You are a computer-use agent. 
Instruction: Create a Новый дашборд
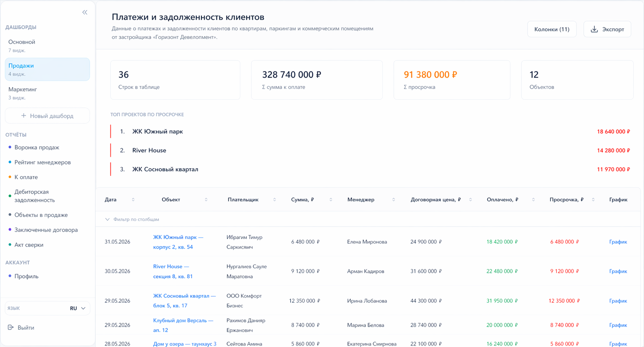tap(47, 116)
